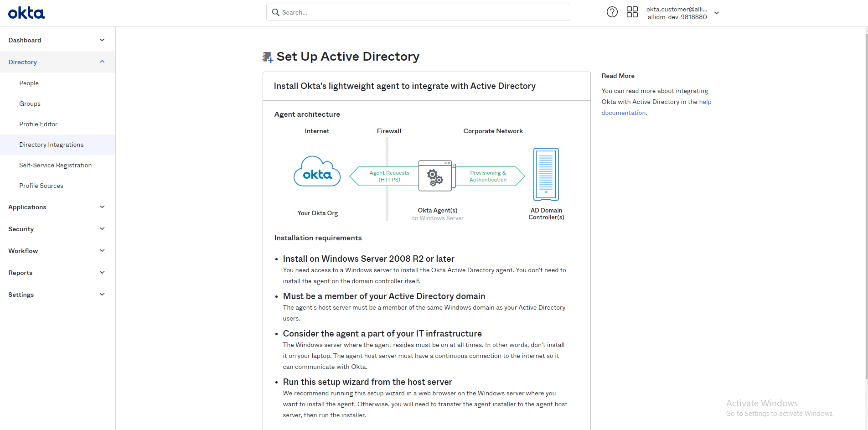Focus the Search input field
This screenshot has height=430, width=868.
coord(418,12)
